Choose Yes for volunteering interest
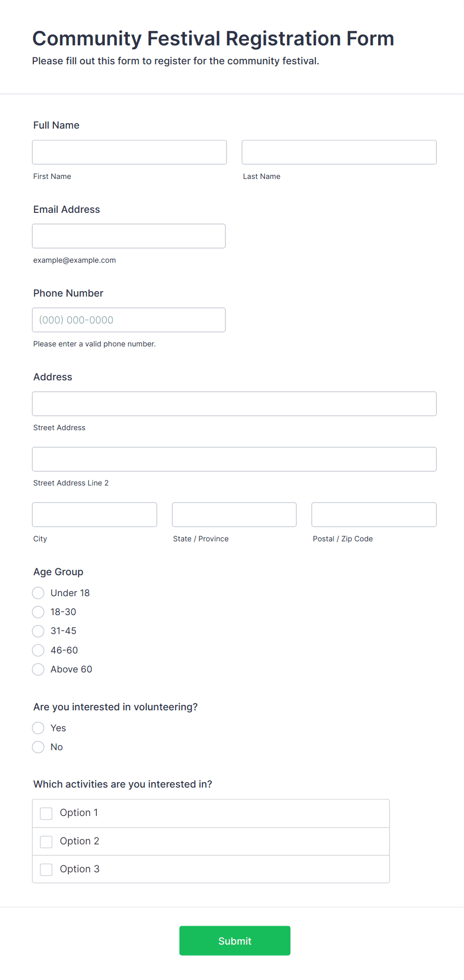Image resolution: width=464 pixels, height=980 pixels. 38,728
